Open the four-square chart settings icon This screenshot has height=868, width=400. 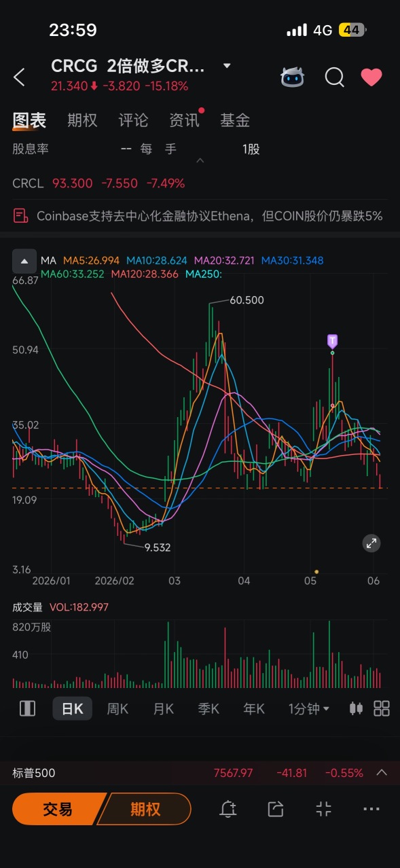pyautogui.click(x=382, y=708)
